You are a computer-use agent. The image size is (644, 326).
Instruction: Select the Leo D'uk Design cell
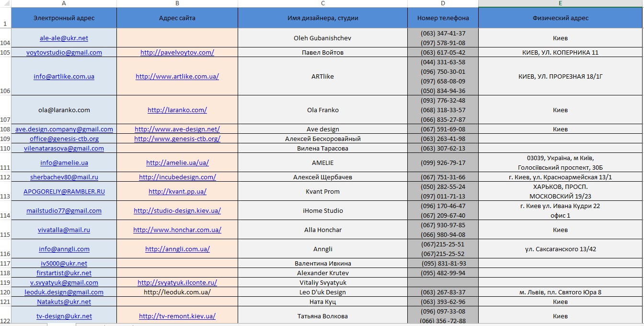point(323,292)
